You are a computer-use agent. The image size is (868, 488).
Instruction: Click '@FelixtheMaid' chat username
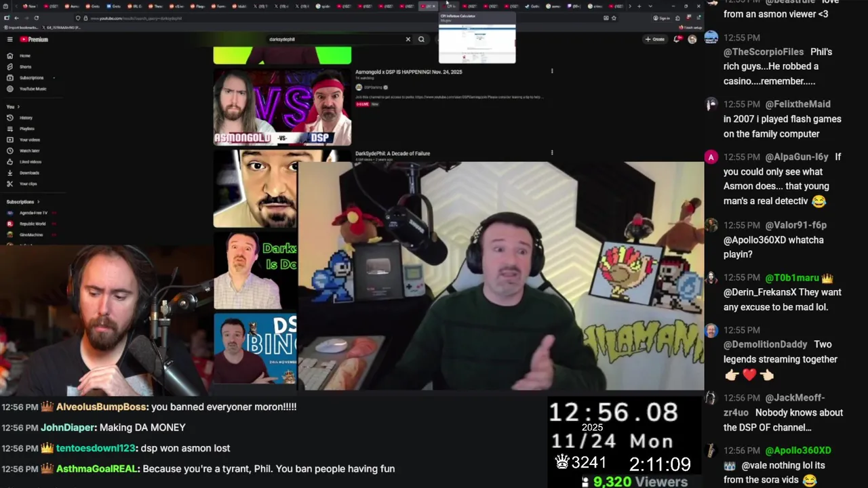click(x=797, y=104)
